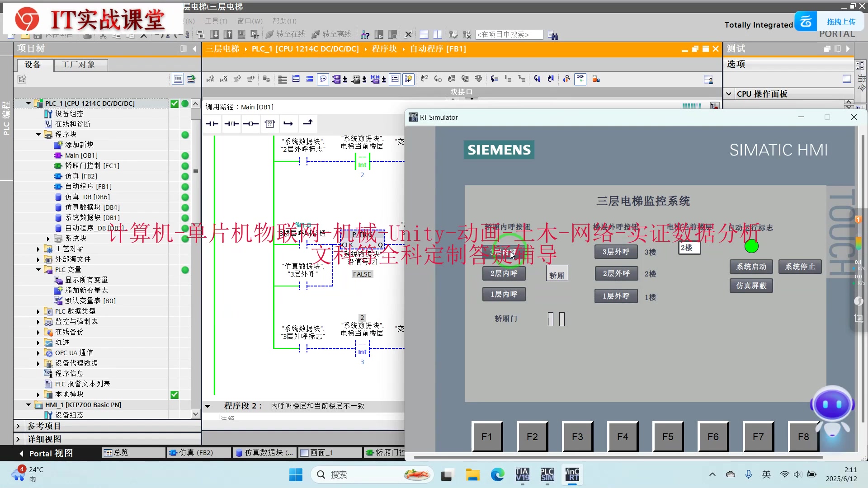Click green checkmark beside 本地模块
The width and height of the screenshot is (868, 488).
pos(175,394)
